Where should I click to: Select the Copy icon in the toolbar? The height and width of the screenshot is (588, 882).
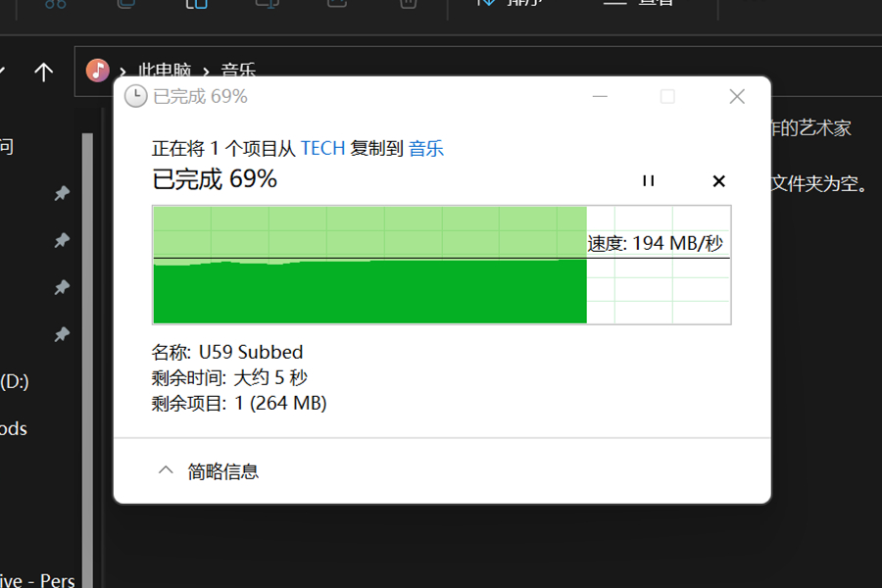click(125, 5)
